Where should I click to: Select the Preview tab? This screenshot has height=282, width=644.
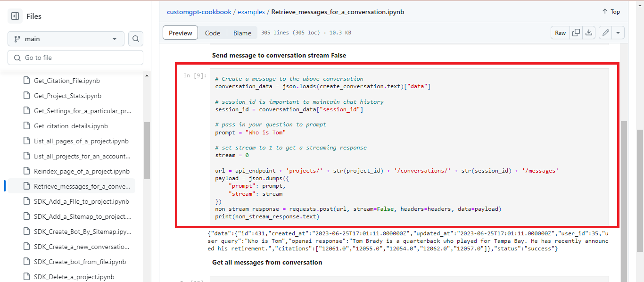click(180, 33)
